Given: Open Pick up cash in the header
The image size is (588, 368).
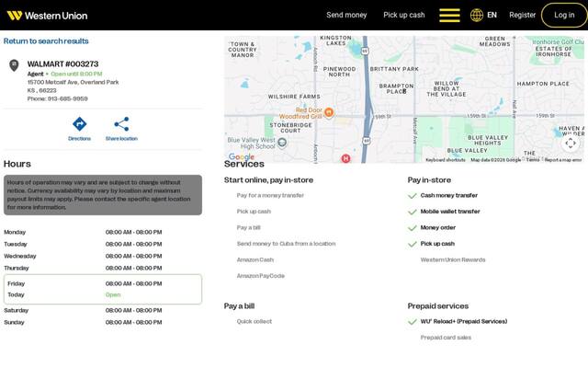Looking at the screenshot, I should (x=404, y=15).
